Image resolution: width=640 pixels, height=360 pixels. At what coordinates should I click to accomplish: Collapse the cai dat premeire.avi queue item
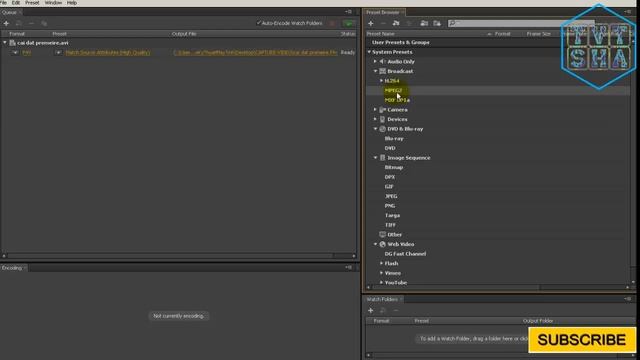(x=5, y=42)
